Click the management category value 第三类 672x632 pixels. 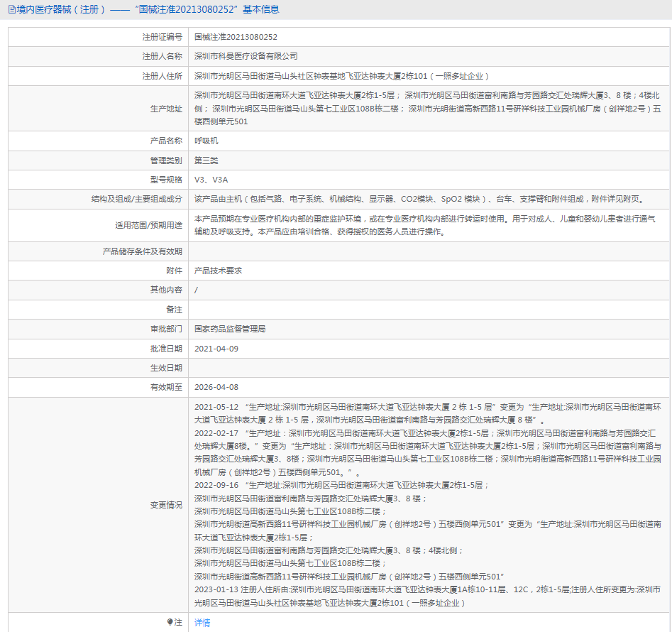click(206, 160)
